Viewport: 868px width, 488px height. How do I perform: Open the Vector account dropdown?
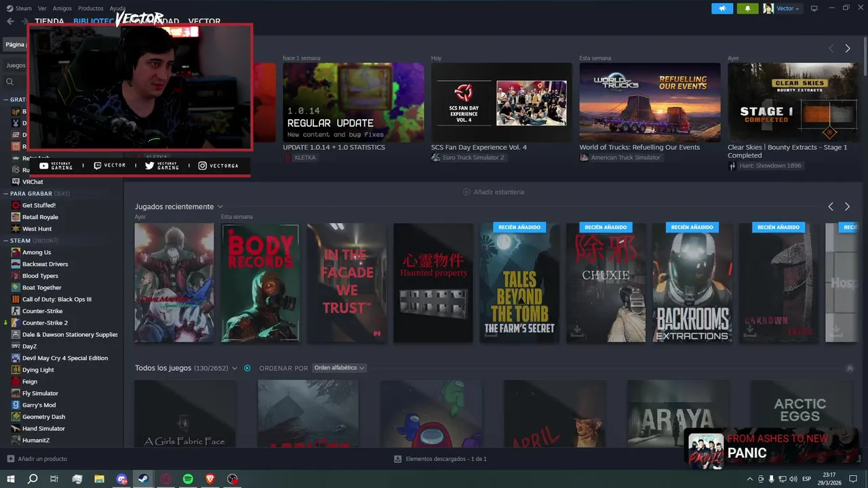[x=782, y=8]
